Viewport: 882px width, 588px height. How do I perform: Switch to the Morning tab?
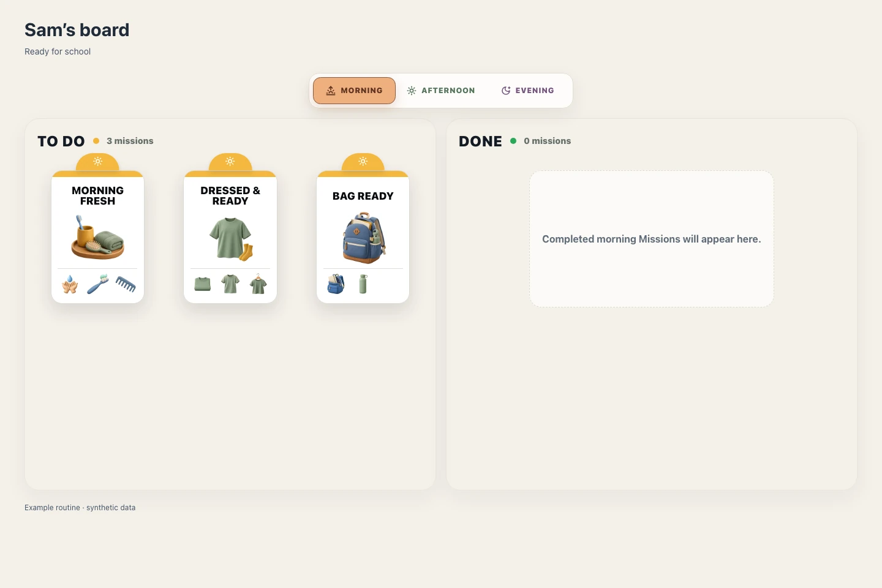pos(354,91)
